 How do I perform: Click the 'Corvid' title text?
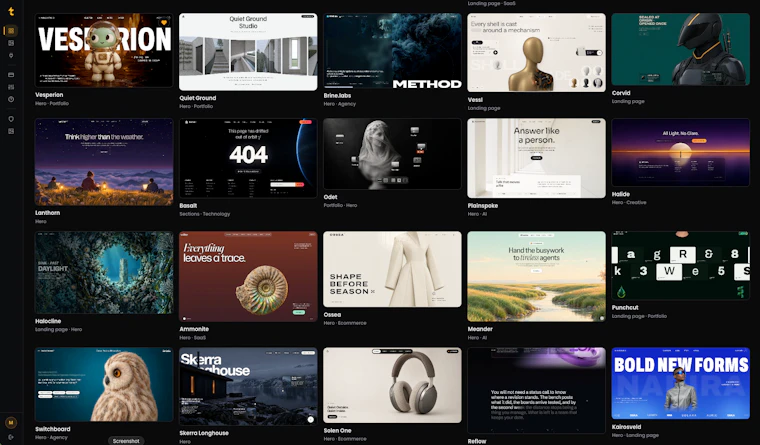(x=621, y=93)
